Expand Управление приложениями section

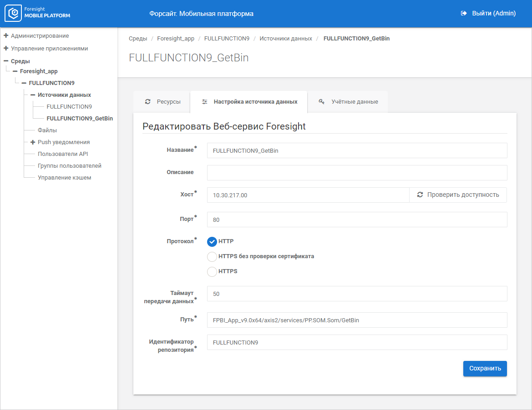[x=6, y=48]
